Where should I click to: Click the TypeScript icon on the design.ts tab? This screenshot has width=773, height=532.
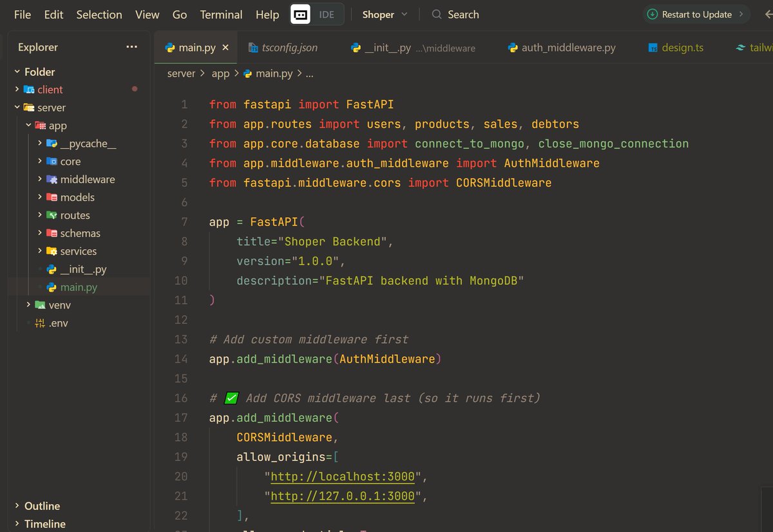point(652,47)
